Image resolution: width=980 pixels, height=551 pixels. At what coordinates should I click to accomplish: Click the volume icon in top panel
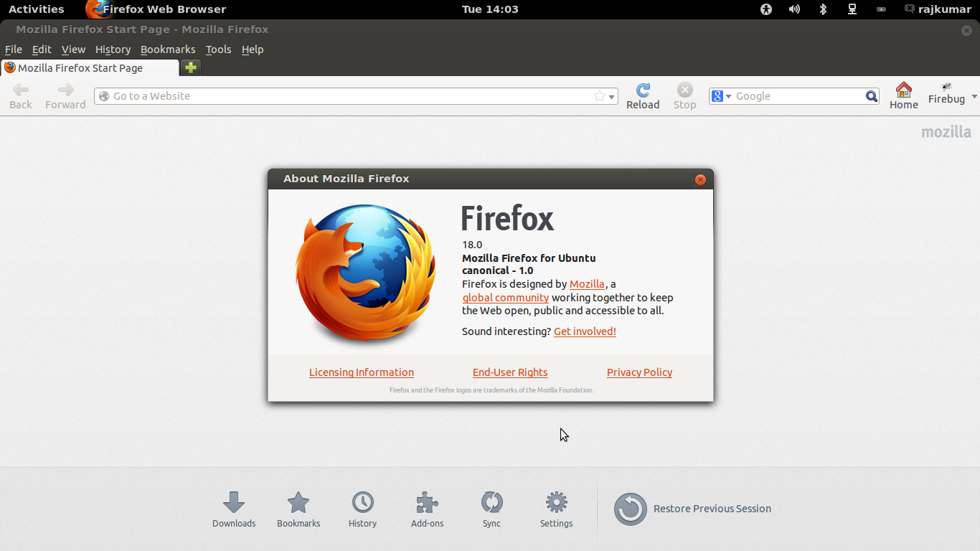point(794,9)
